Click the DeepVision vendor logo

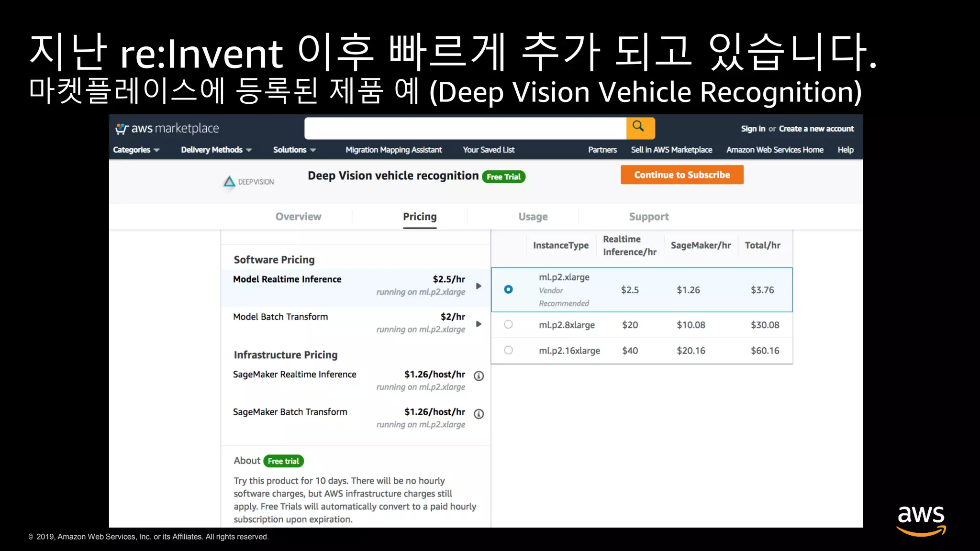point(249,182)
